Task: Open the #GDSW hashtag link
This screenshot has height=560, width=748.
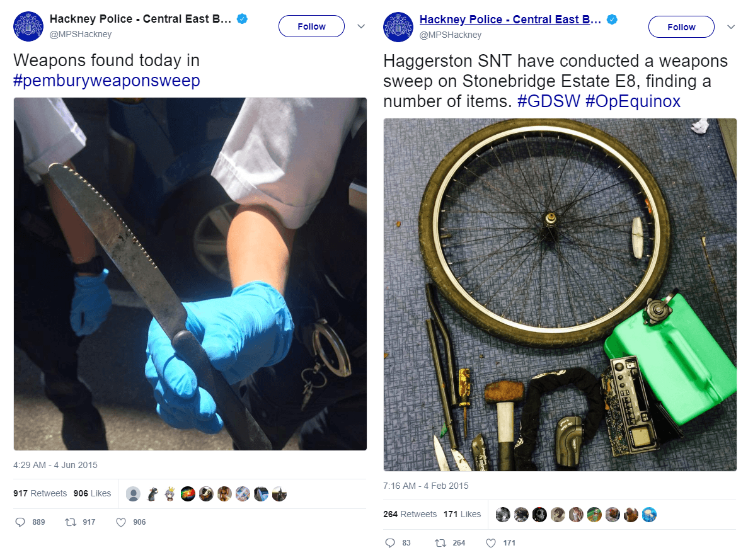Action: [549, 101]
